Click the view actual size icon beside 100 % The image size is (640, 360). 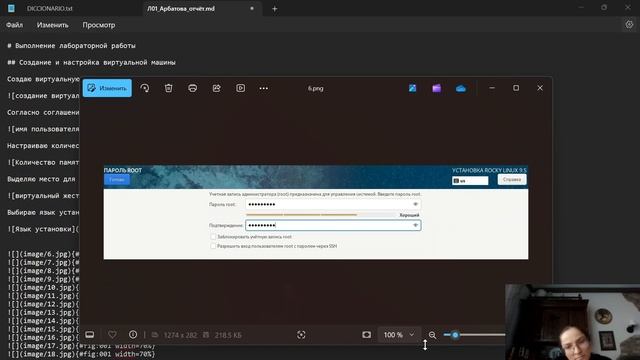367,335
